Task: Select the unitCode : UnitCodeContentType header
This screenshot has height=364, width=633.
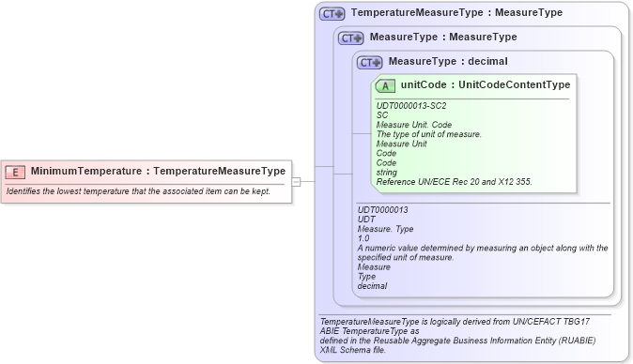Action: (x=486, y=84)
